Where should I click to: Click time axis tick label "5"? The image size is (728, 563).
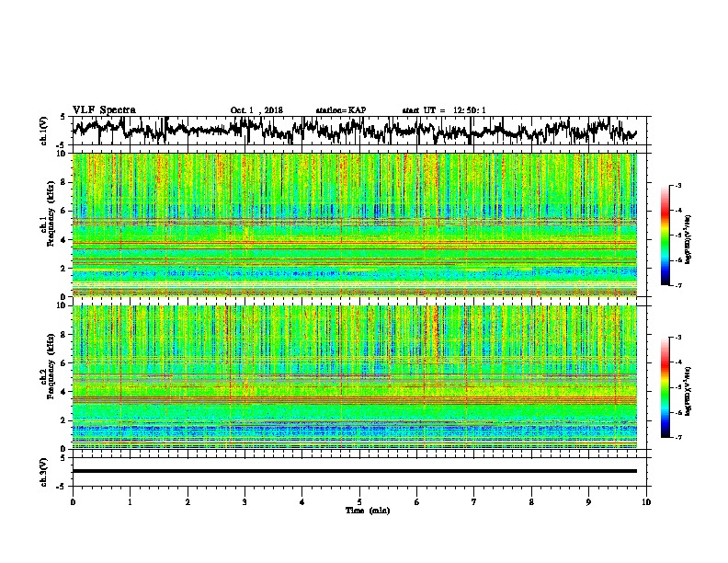[x=359, y=502]
